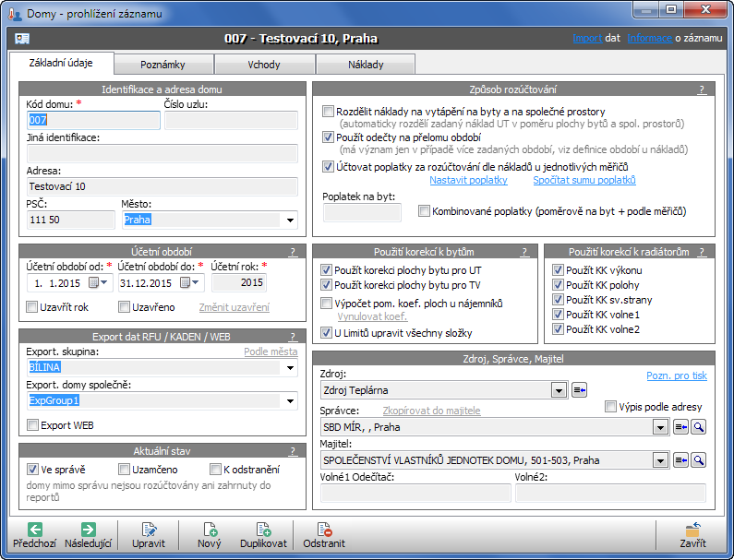Viewport: 734px width, 560px height.
Task: Click Spočítat sumu poplatků link
Action: pyautogui.click(x=584, y=180)
